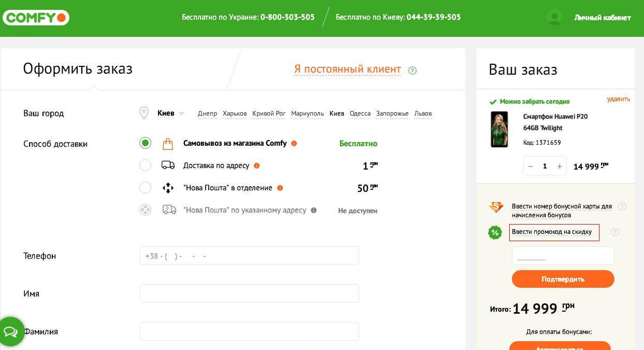Click info icon next to 'по указанному адресу'
The height and width of the screenshot is (350, 644).
(x=313, y=211)
